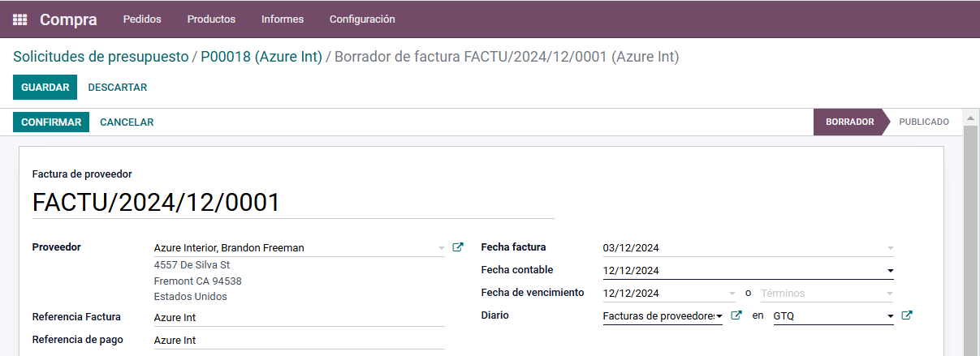This screenshot has height=356, width=980.
Task: Open the Informes menu
Action: point(283,19)
